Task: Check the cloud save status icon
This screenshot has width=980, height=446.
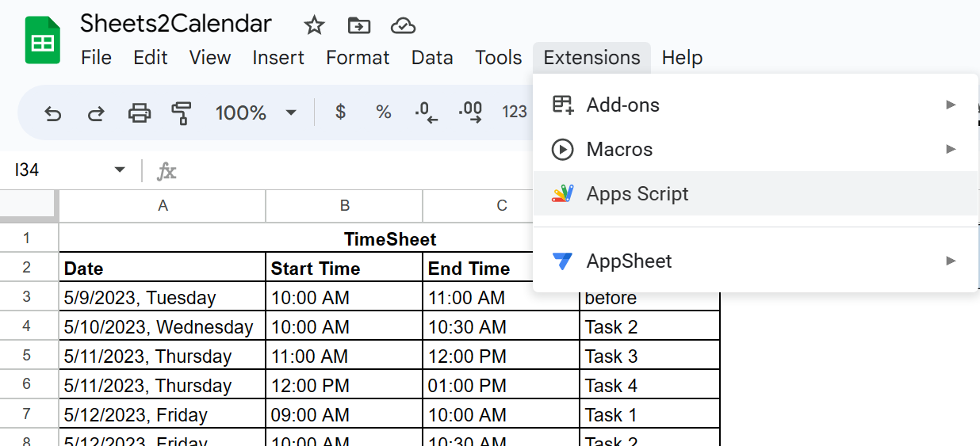Action: (x=404, y=25)
